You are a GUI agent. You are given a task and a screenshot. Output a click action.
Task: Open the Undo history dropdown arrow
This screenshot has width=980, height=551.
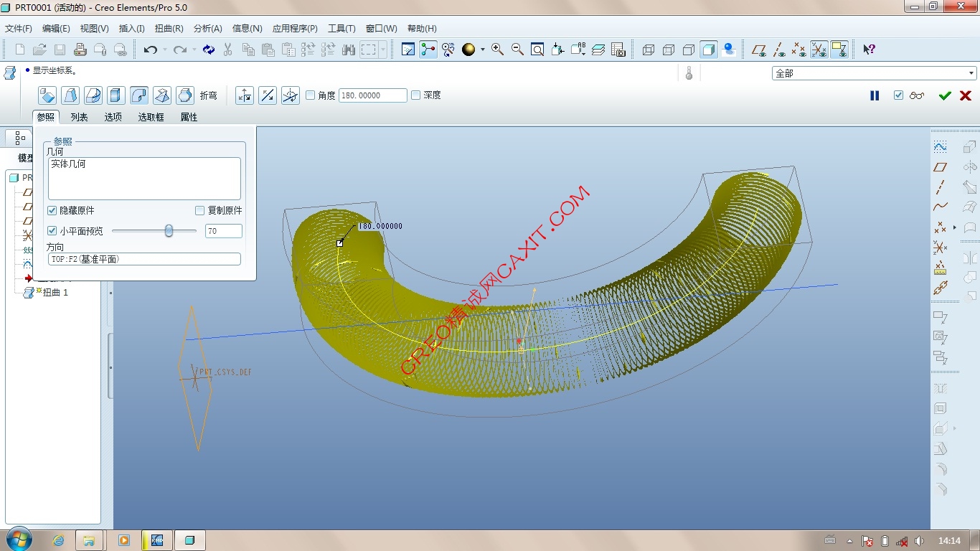164,50
